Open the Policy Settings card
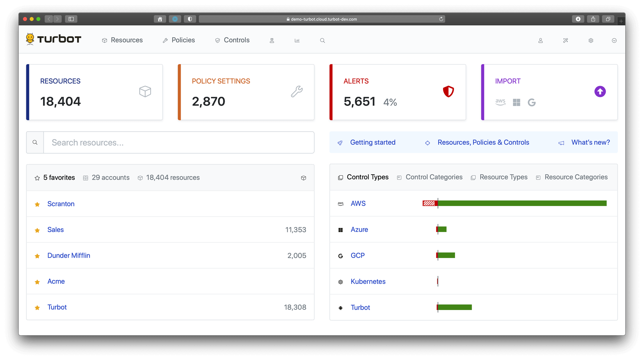 point(246,92)
